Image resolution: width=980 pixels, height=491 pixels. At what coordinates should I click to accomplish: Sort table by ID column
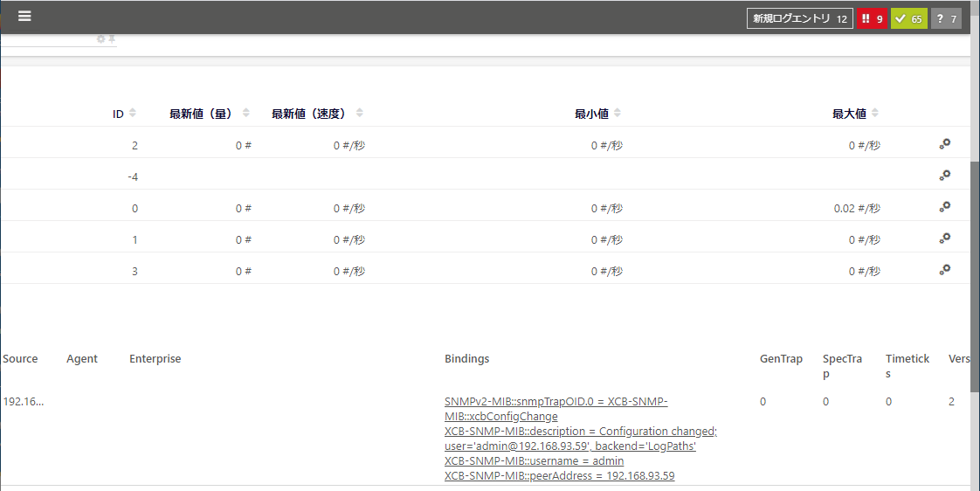tap(124, 114)
